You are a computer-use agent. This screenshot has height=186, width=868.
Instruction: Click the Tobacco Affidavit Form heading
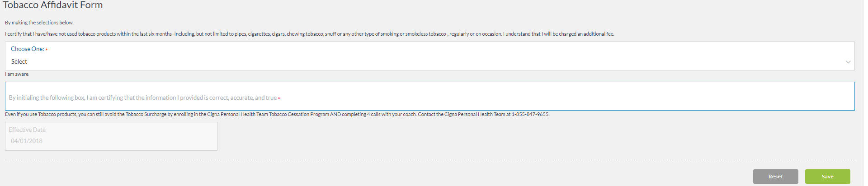tap(53, 5)
